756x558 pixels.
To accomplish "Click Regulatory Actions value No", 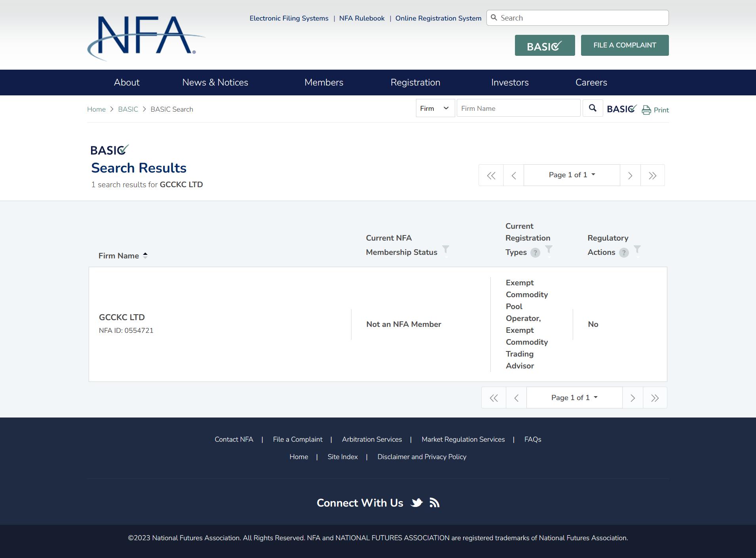I will point(593,324).
